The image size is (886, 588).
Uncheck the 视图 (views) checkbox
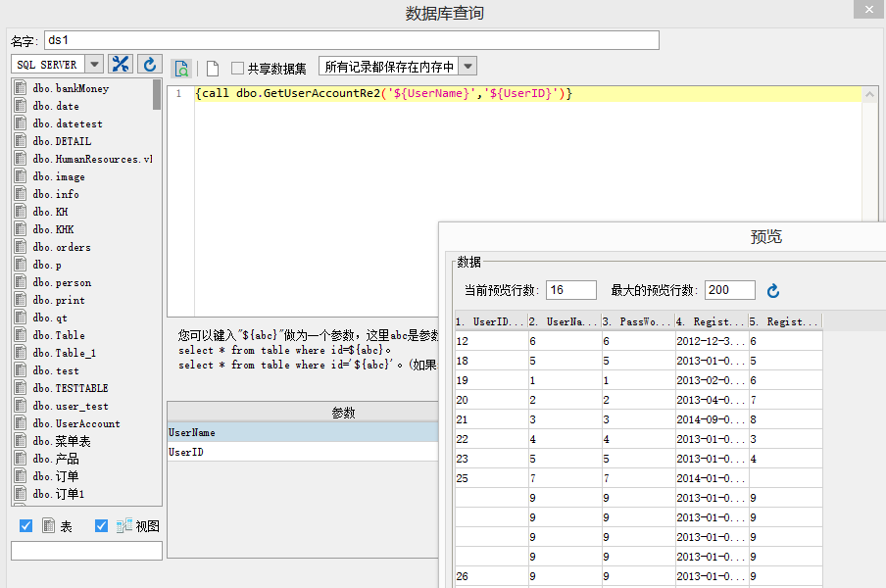101,526
